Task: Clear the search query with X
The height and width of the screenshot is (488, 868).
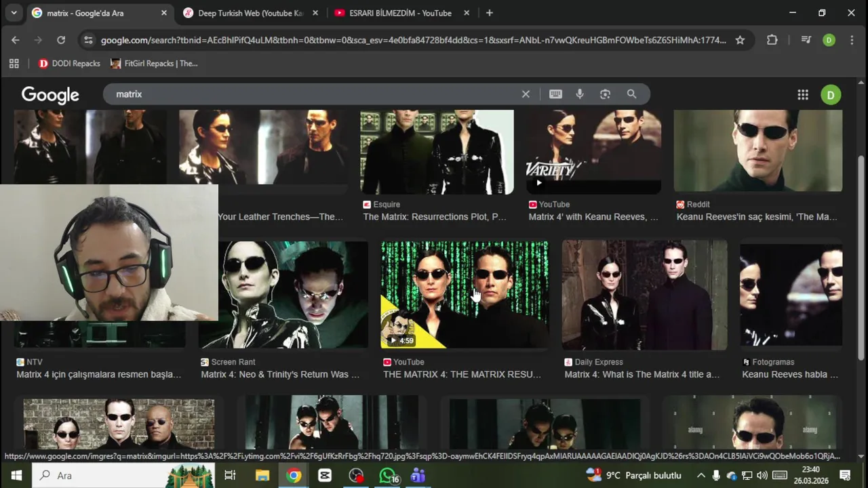Action: pos(526,94)
